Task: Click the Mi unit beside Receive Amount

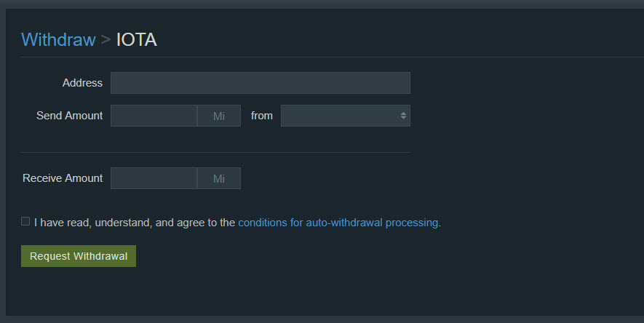Action: tap(219, 178)
